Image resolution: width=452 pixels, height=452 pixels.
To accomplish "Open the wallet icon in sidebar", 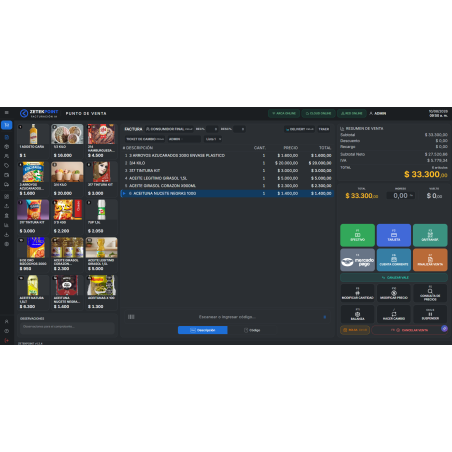I will 6,175.
